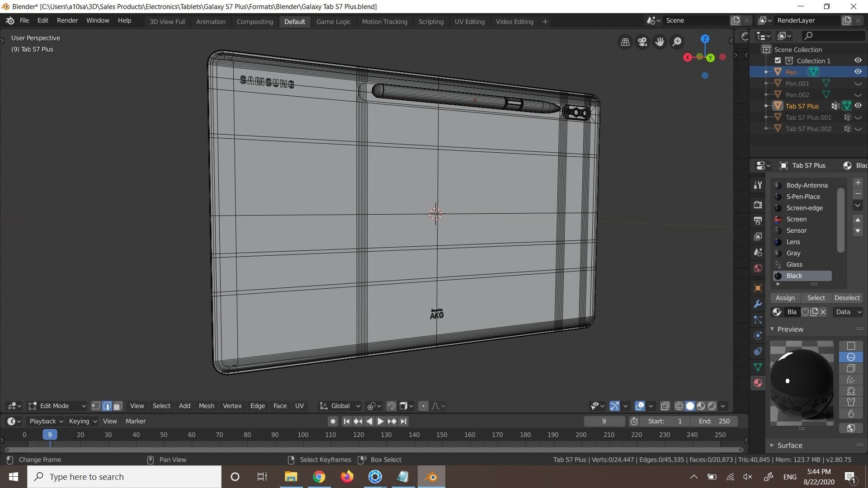Add a new material slot
Viewport: 868px width, 488px height.
pos(858,183)
